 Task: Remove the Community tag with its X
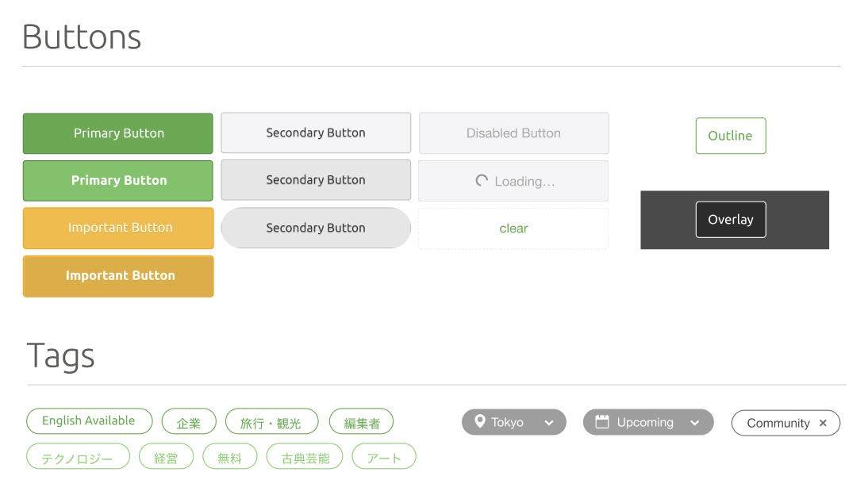tap(823, 423)
